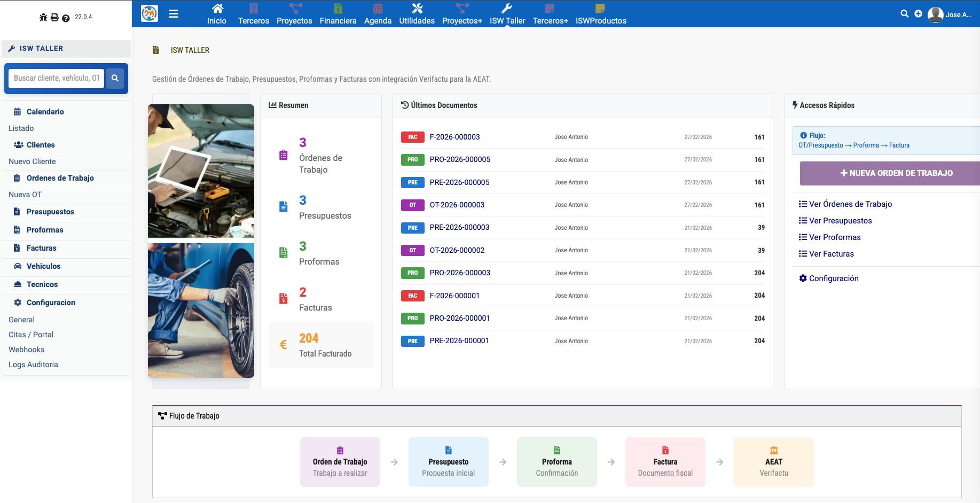
Task: Click the magnifier search button in sidebar
Action: click(115, 78)
